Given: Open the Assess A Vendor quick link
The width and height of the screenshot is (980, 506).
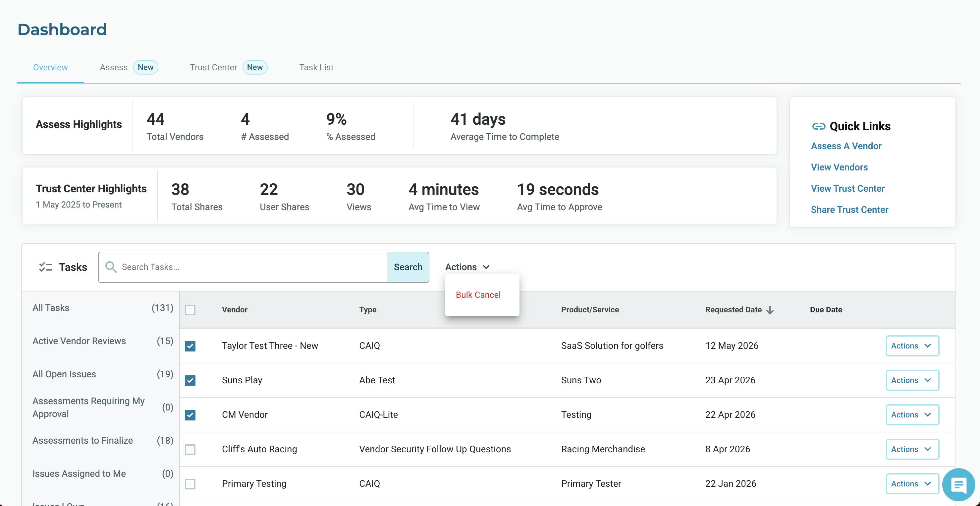Looking at the screenshot, I should pyautogui.click(x=846, y=146).
